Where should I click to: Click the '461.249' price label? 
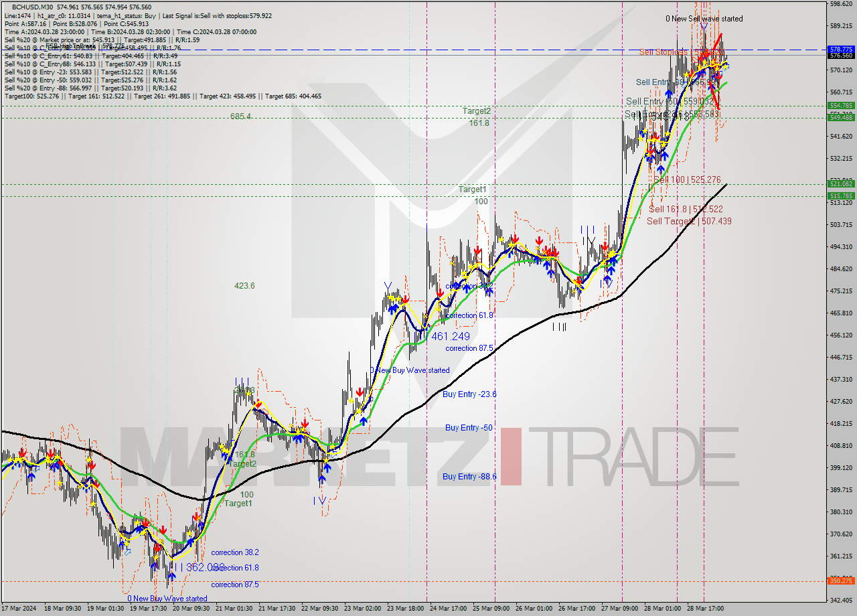point(451,336)
